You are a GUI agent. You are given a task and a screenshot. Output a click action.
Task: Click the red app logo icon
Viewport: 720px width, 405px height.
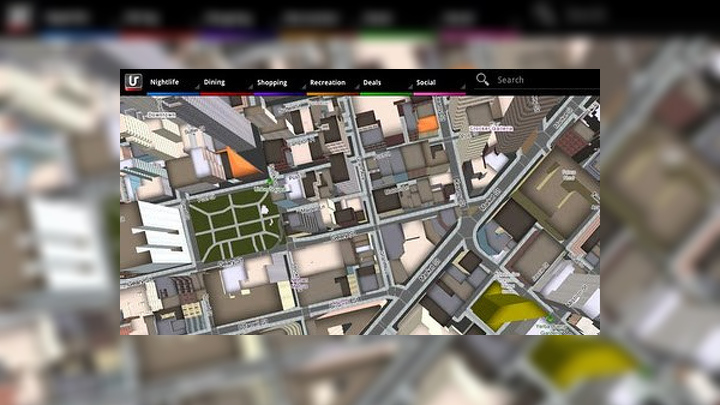point(132,82)
